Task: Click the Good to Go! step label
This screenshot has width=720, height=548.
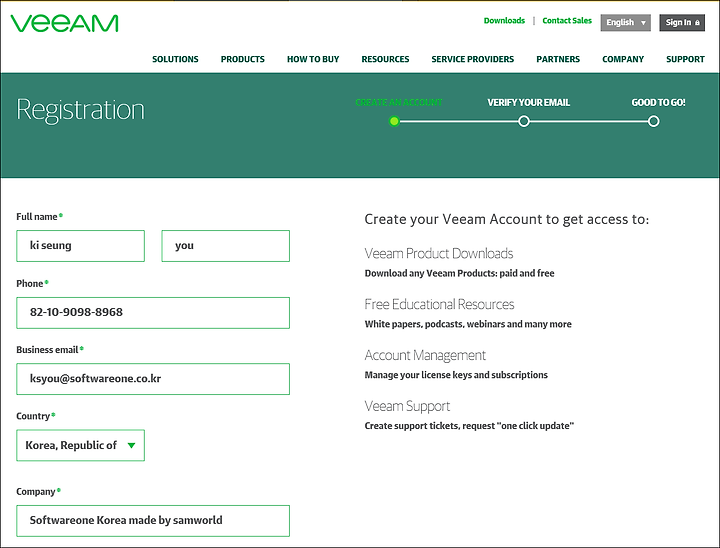Action: point(658,102)
